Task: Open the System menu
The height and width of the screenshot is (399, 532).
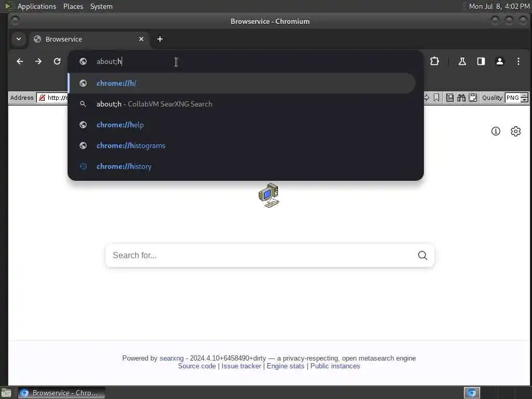Action: point(101,6)
